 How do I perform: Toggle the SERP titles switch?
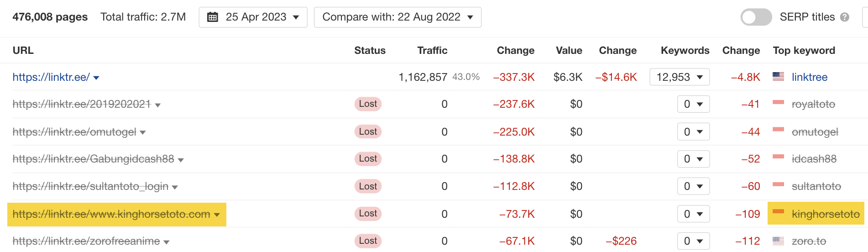[x=756, y=17]
